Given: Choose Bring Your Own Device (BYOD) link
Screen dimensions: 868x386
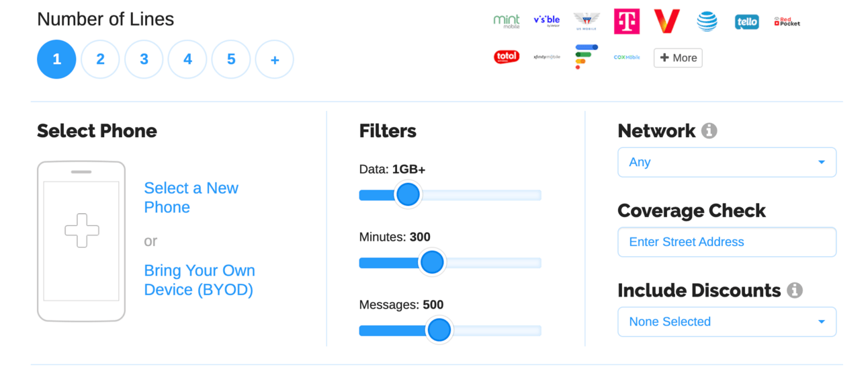Looking at the screenshot, I should click(x=200, y=280).
